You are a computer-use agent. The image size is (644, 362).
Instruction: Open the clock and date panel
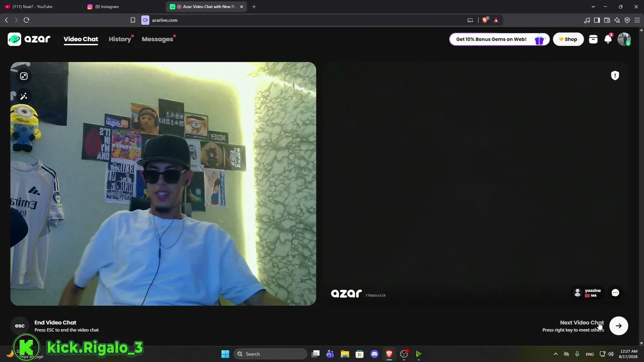[x=629, y=354]
